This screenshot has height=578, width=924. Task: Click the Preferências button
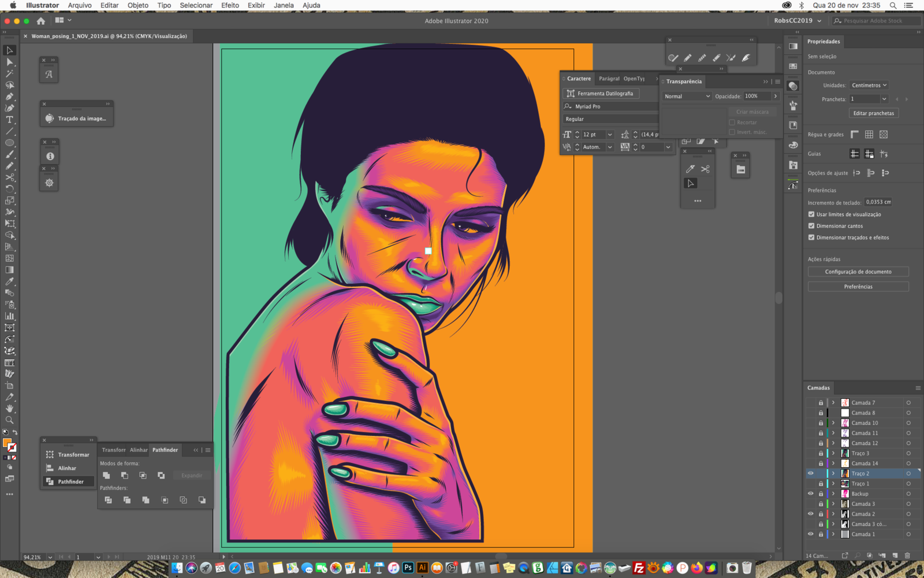click(x=858, y=287)
